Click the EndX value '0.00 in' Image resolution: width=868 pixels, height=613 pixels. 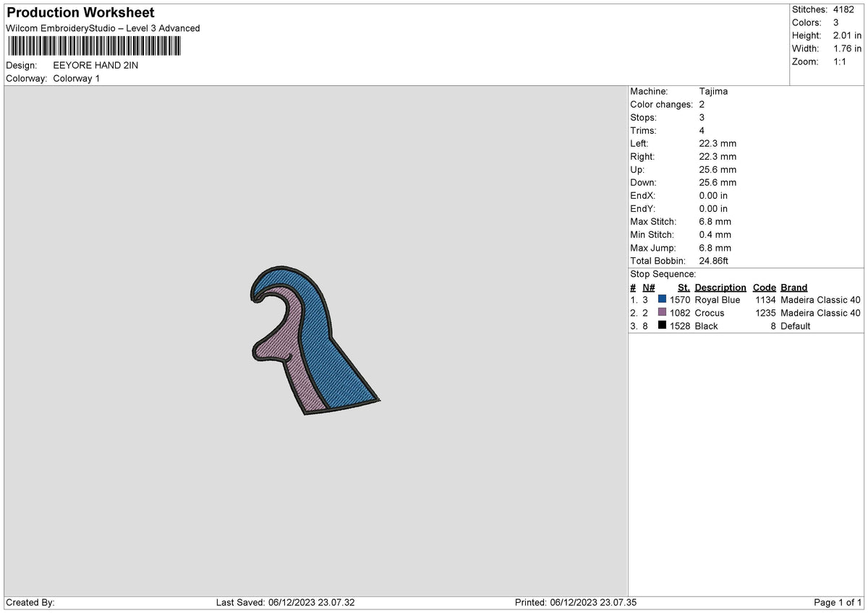713,195
